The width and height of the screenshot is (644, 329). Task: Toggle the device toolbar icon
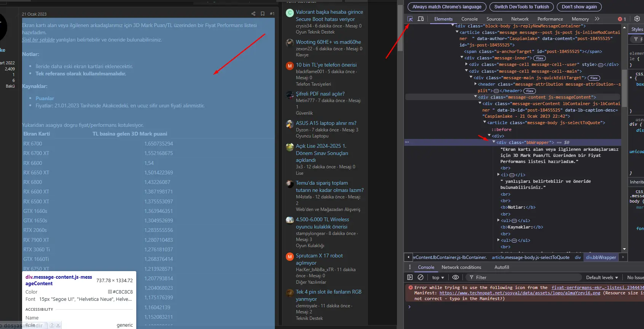pos(421,19)
